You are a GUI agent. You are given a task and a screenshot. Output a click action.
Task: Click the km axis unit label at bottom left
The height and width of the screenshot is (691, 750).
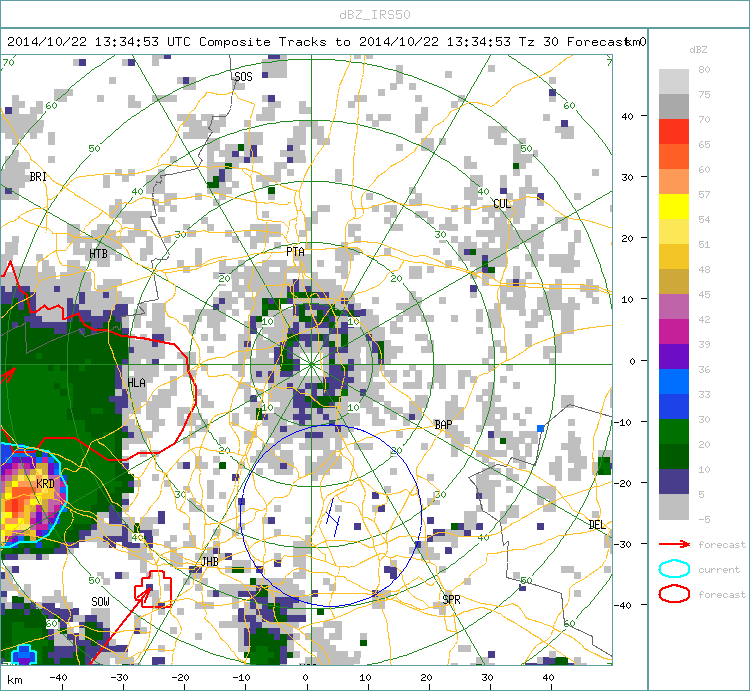(14, 680)
